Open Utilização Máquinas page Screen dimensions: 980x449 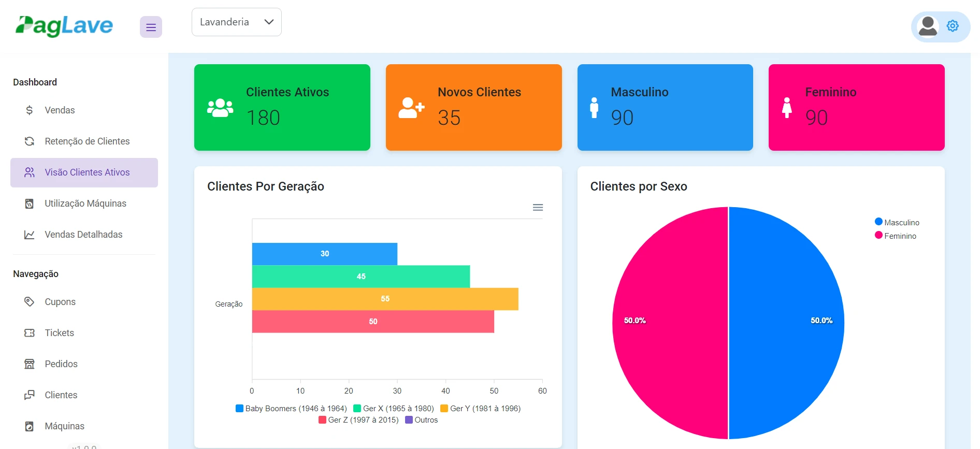(84, 204)
